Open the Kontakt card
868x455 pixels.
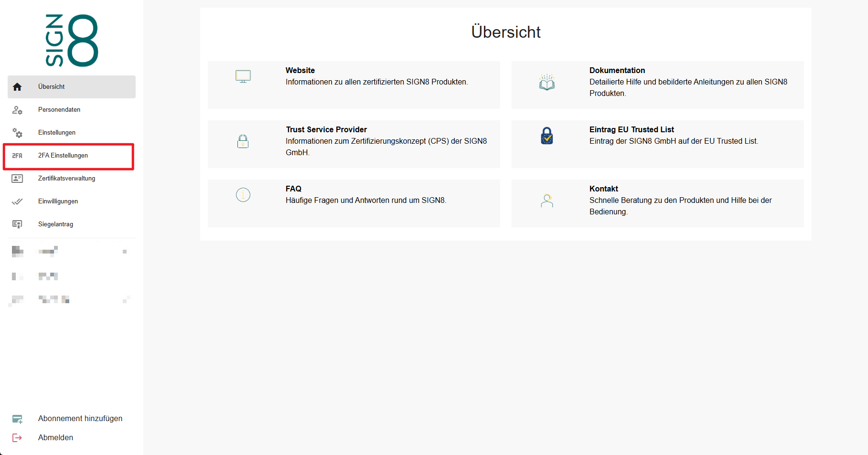point(657,203)
